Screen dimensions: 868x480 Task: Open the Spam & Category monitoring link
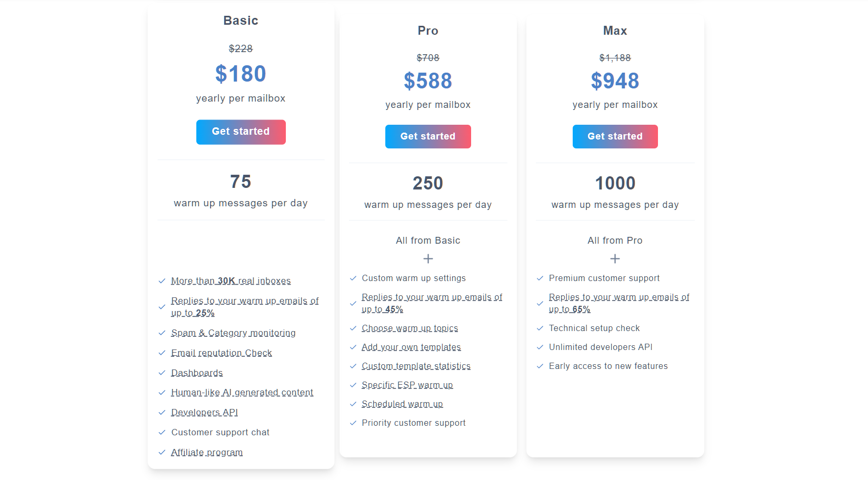[233, 333]
